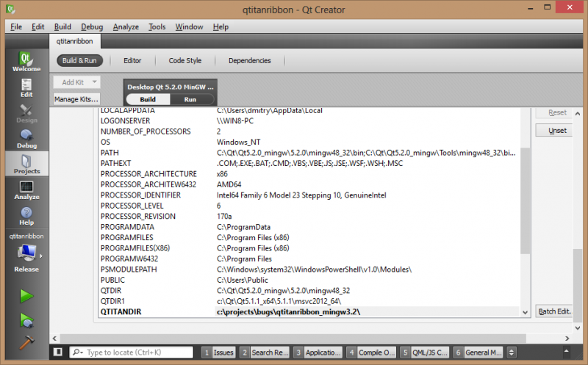Open Debug mode in sidebar
The height and width of the screenshot is (365, 588).
(26, 138)
